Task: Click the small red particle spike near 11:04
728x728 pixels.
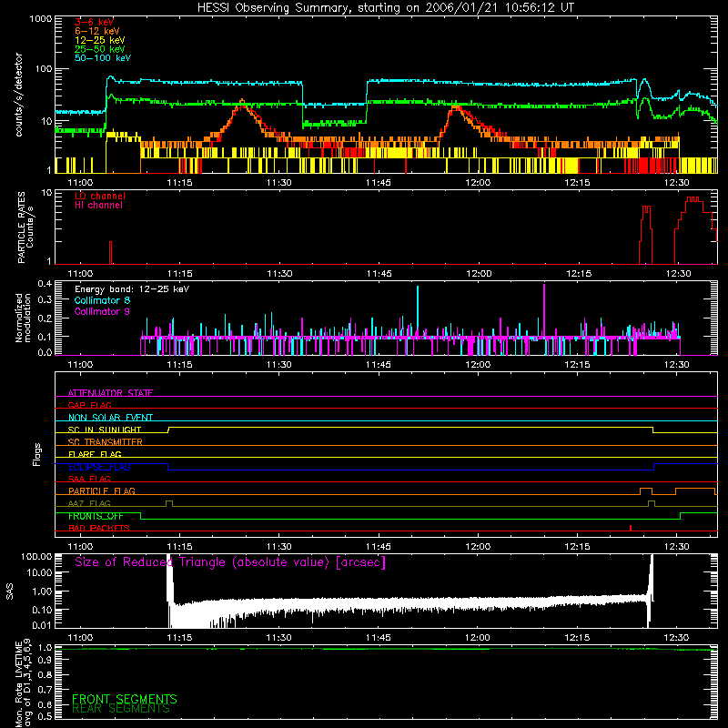Action: (x=110, y=253)
